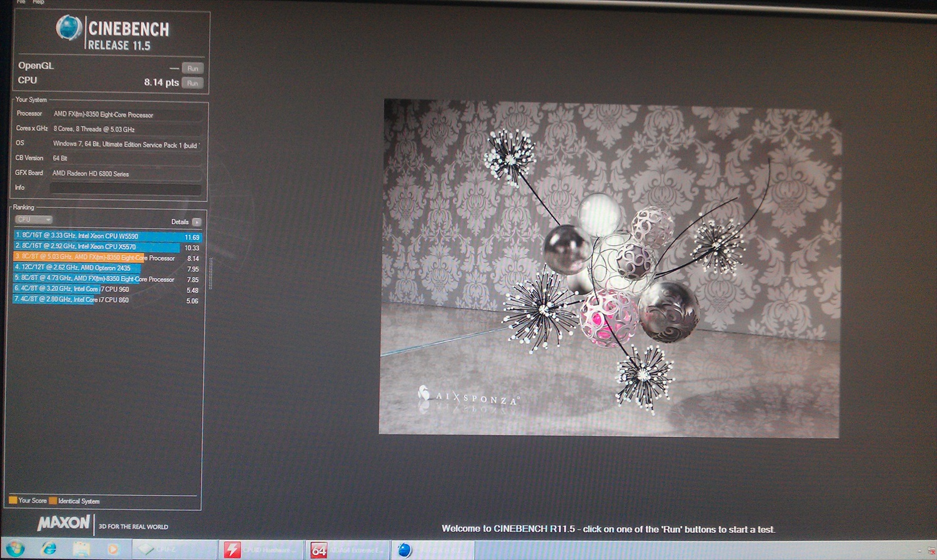Run the OpenGL benchmark test

(x=192, y=68)
